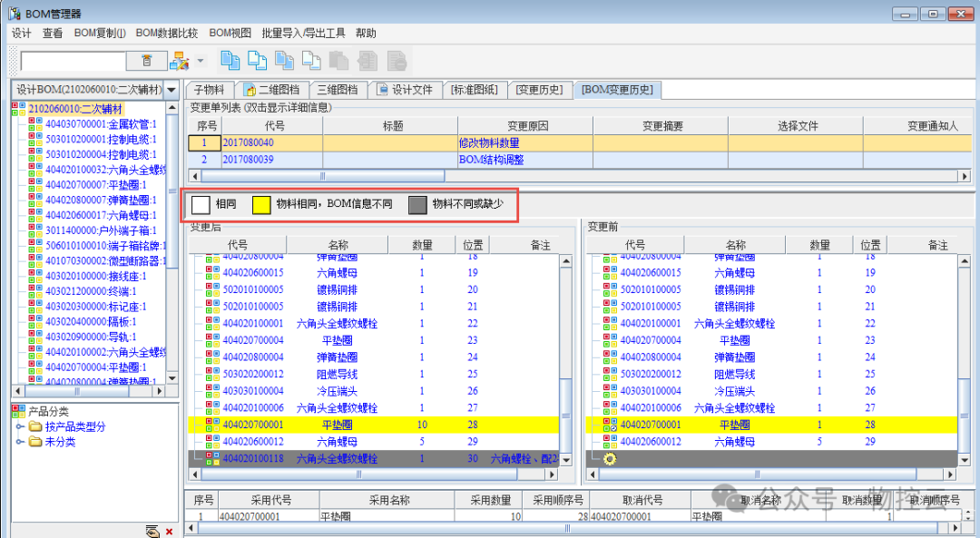Select change record 2017080039 row
This screenshot has height=538, width=980.
pos(248,160)
